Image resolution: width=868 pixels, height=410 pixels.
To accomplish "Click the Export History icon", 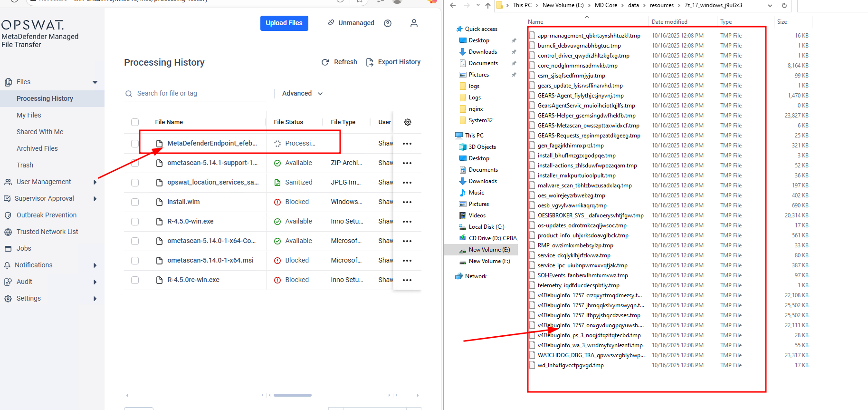I will tap(370, 62).
